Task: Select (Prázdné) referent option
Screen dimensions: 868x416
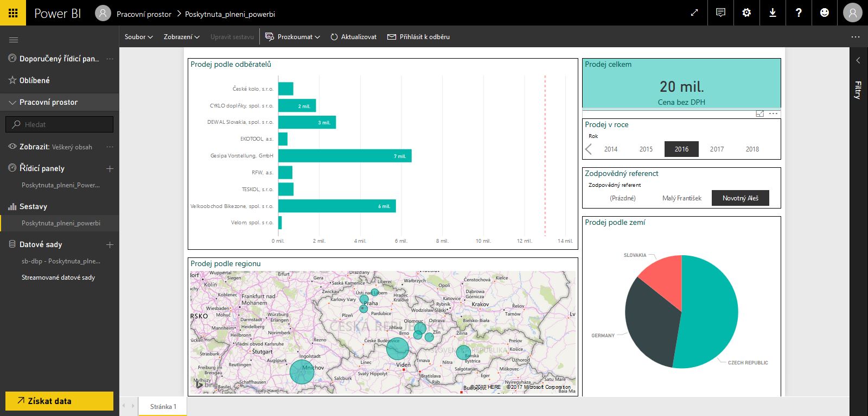Action: 623,198
